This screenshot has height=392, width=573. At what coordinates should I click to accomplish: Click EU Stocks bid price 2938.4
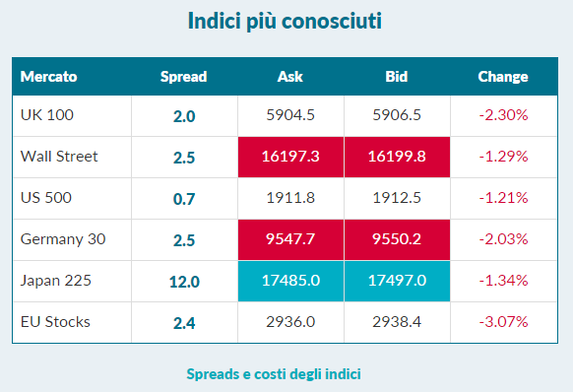click(397, 322)
